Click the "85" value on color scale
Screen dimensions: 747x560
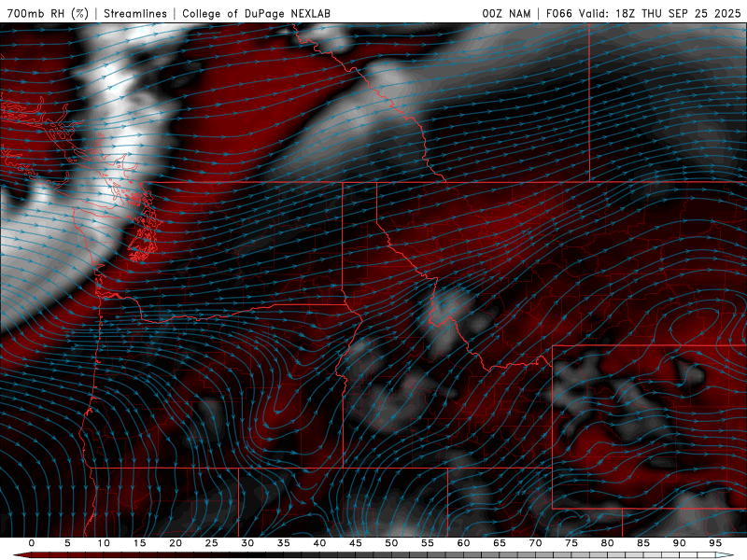(x=643, y=543)
